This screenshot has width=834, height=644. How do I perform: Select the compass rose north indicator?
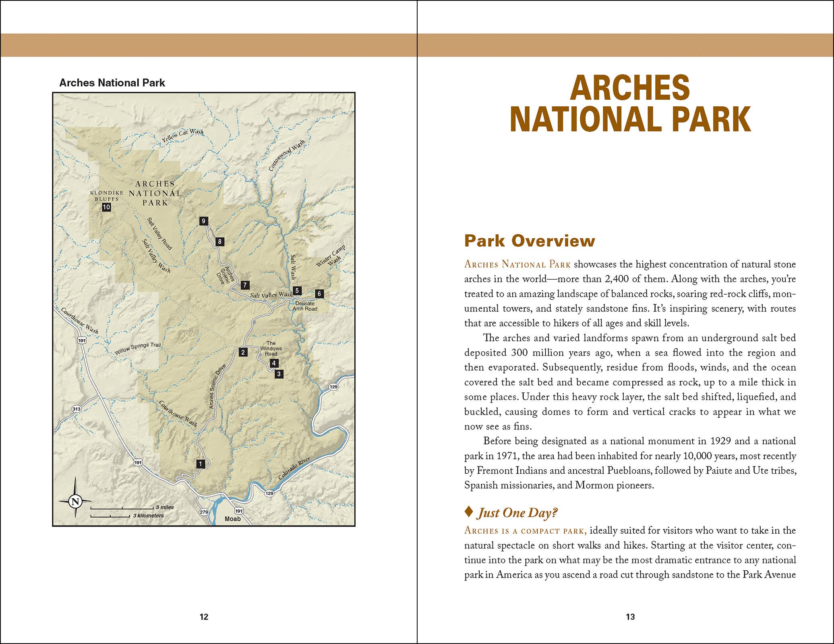coord(75,501)
